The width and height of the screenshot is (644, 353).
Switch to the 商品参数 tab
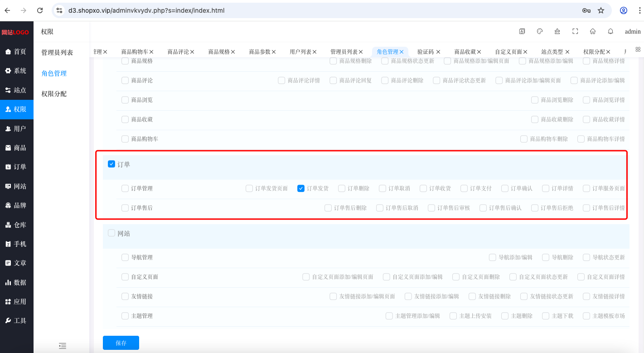(x=260, y=52)
